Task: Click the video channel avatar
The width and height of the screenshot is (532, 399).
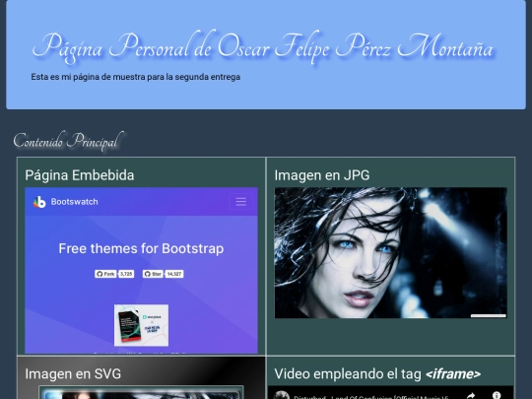Action: tap(281, 395)
